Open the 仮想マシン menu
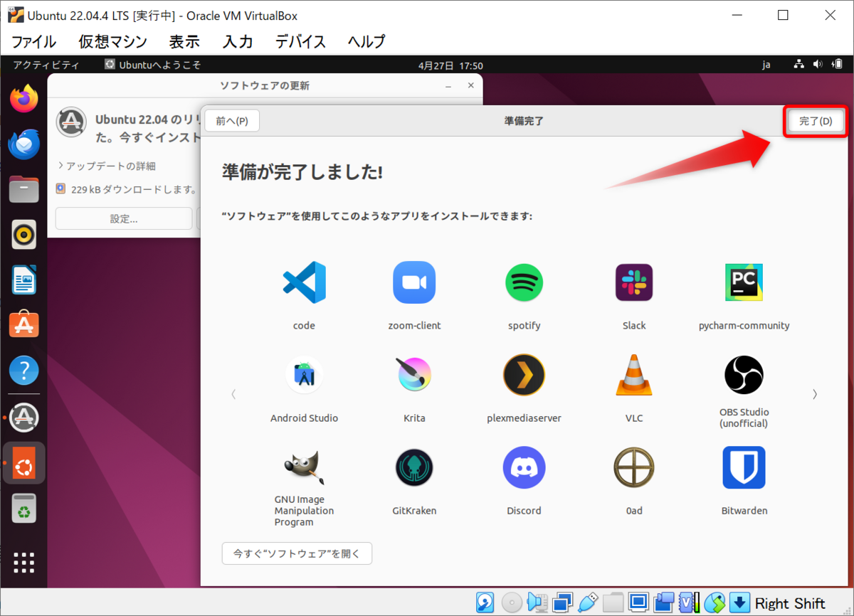This screenshot has width=854, height=616. (x=113, y=41)
